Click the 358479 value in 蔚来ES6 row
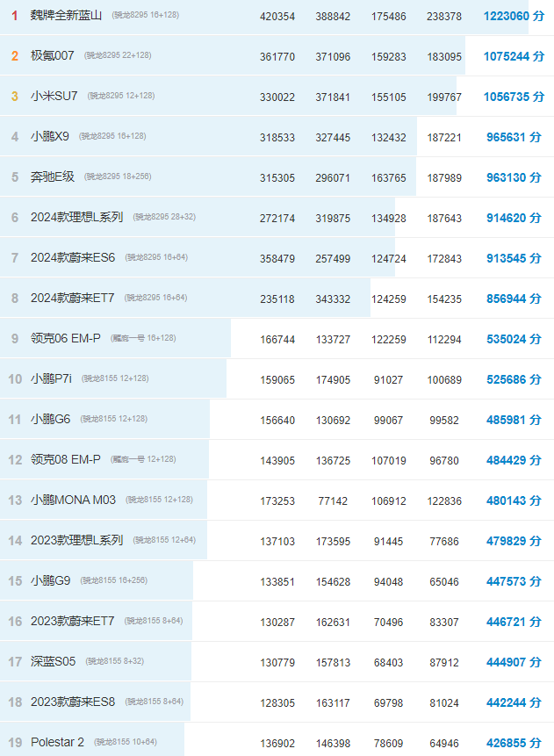Screen dimensions: 554x756 pyautogui.click(x=277, y=259)
